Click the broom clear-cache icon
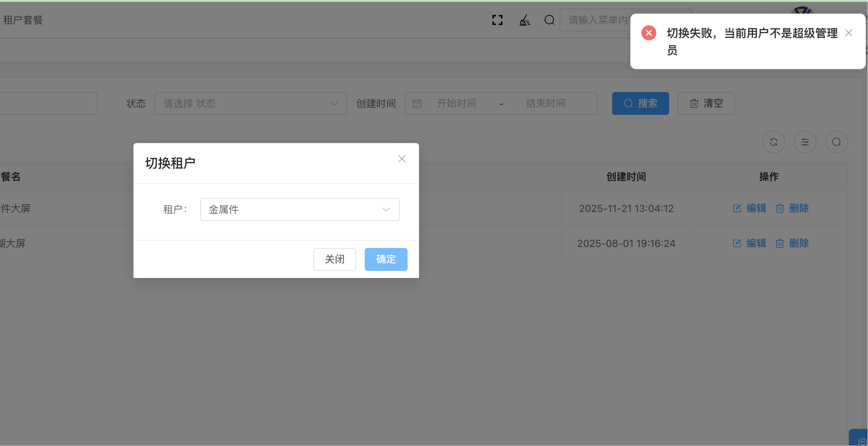The height and width of the screenshot is (446, 868). pos(524,20)
